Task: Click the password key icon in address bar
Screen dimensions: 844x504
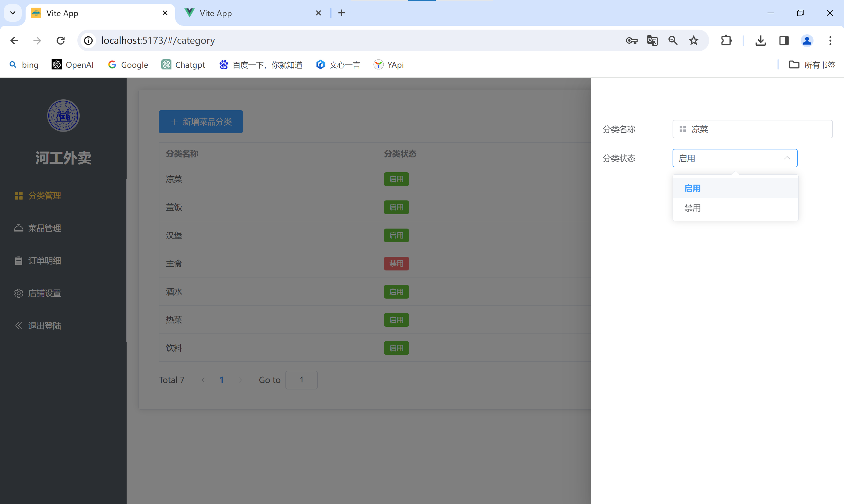Action: 631,41
